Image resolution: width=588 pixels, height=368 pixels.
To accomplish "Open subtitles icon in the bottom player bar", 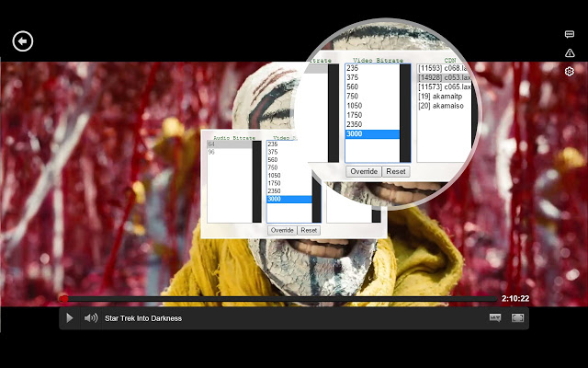I will click(495, 318).
